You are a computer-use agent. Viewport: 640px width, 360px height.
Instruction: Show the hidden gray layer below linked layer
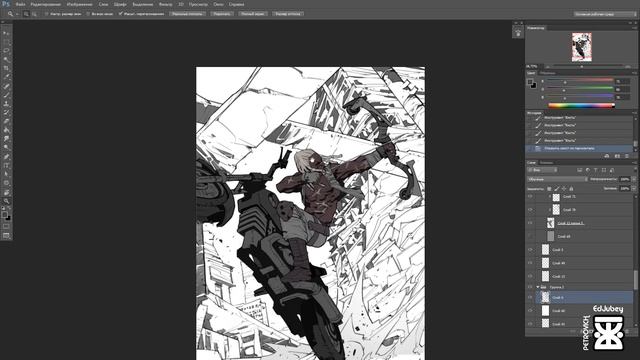coord(530,236)
